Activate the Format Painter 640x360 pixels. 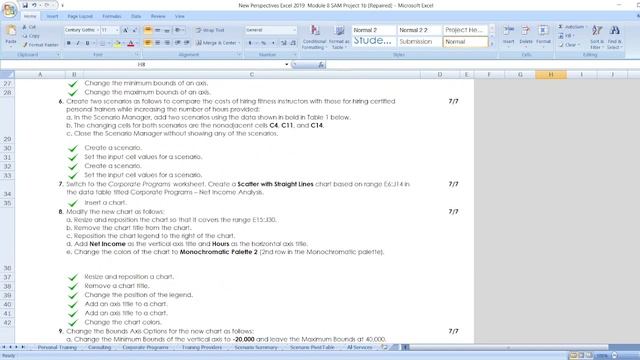pos(40,45)
